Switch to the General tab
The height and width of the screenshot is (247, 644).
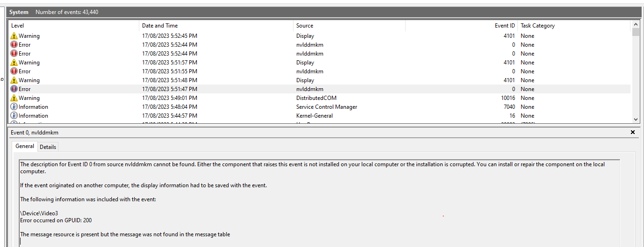(25, 146)
